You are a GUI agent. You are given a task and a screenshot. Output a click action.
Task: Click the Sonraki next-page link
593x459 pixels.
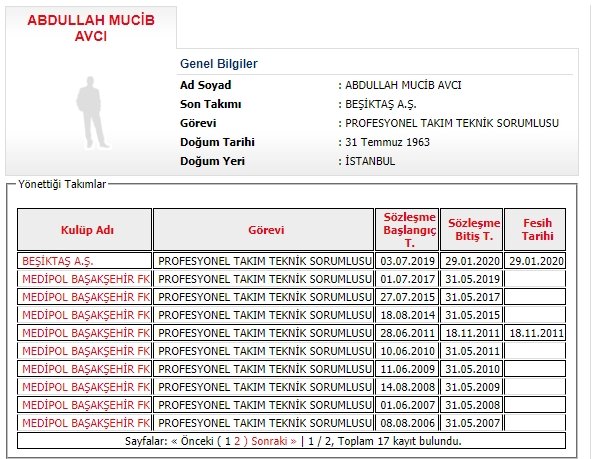point(274,441)
